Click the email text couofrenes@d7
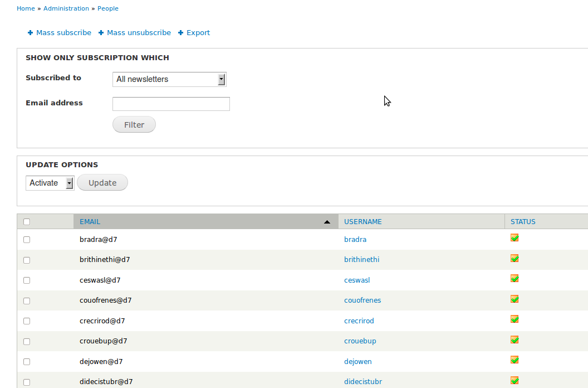Image resolution: width=588 pixels, height=388 pixels. [105, 300]
